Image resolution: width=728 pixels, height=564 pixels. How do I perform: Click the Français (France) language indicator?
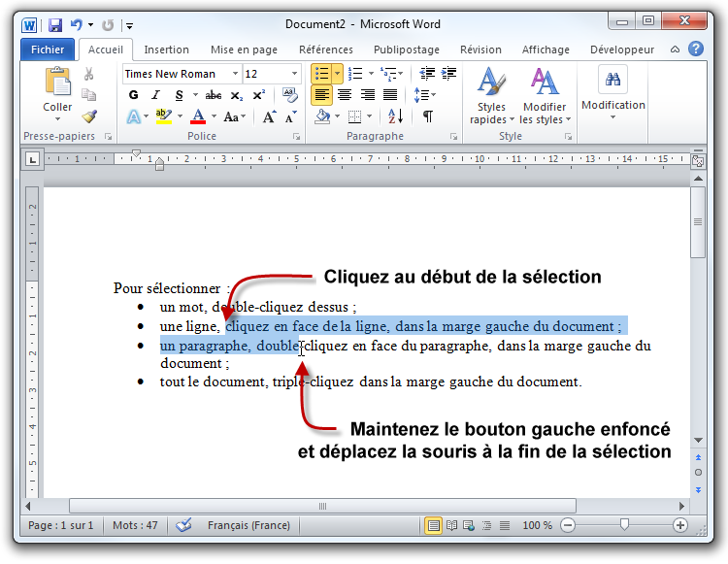click(x=248, y=525)
